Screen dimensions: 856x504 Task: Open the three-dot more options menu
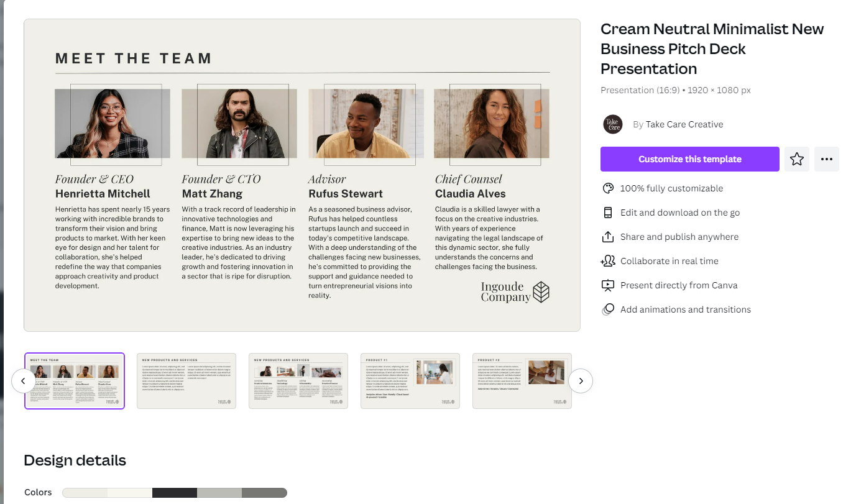pos(827,159)
